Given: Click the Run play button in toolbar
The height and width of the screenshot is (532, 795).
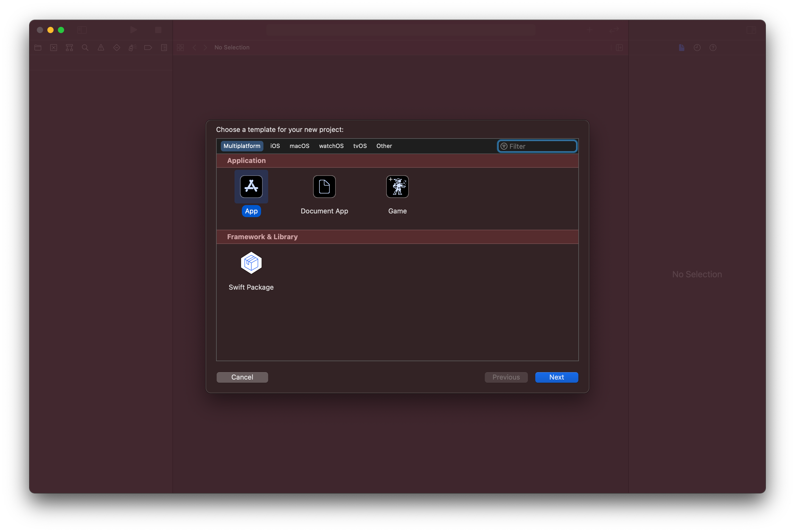Looking at the screenshot, I should [133, 30].
